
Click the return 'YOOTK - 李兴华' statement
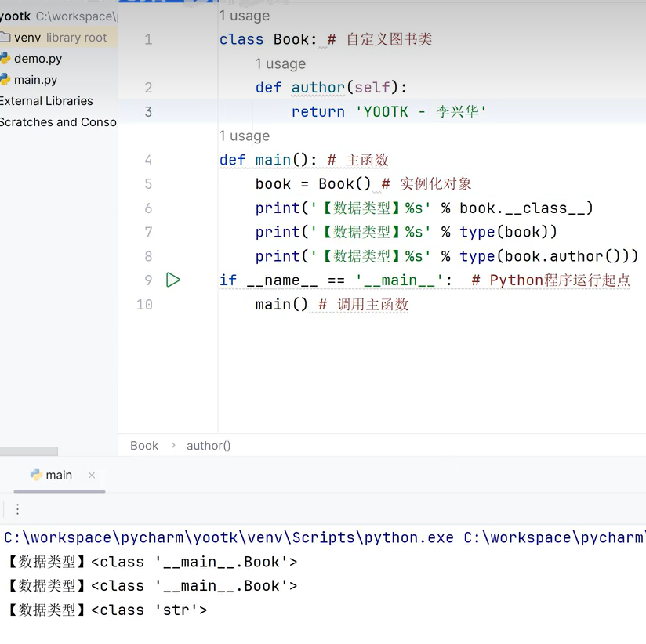click(x=389, y=111)
